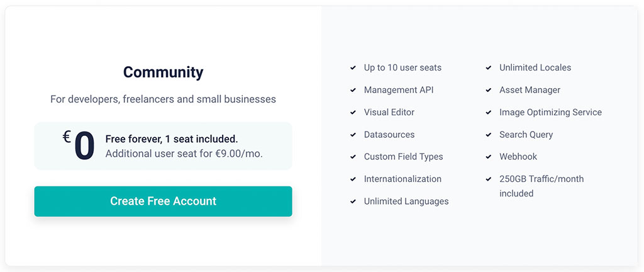Screen dimensions: 644x272
Task: Click the Internationalization feature text
Action: tap(402, 179)
